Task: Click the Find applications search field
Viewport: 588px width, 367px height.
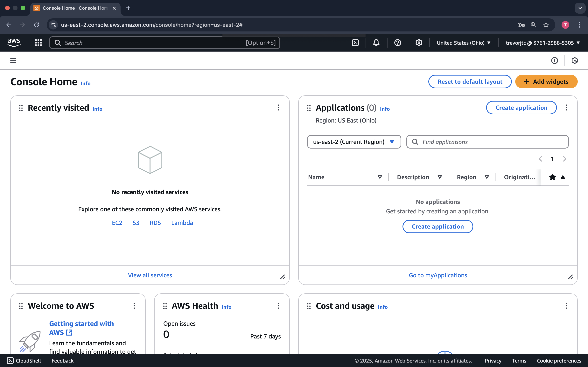Action: point(487,142)
